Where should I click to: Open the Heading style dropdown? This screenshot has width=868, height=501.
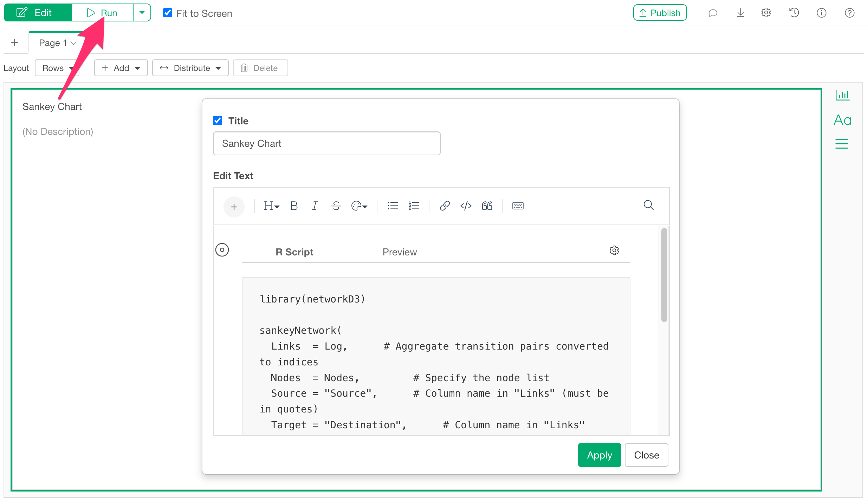coord(271,206)
